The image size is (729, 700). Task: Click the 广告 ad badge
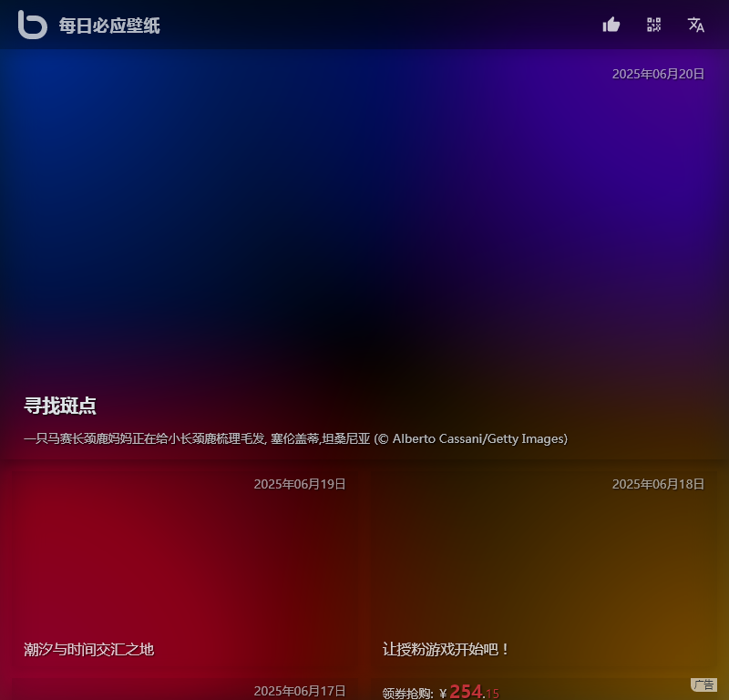[703, 685]
